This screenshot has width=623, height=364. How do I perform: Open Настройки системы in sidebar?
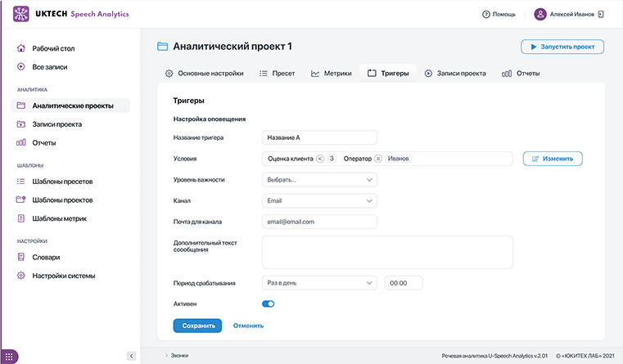click(x=63, y=276)
